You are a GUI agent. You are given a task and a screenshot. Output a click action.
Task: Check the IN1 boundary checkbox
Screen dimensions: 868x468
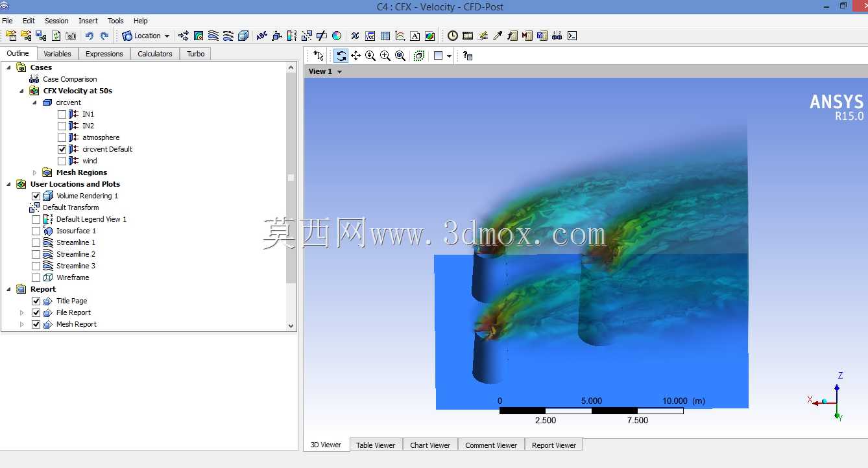point(62,114)
